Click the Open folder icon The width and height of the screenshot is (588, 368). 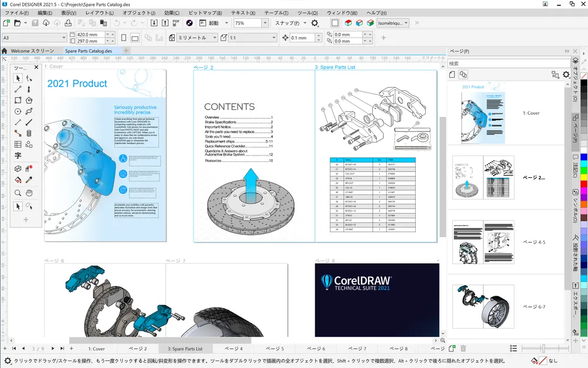pos(17,23)
